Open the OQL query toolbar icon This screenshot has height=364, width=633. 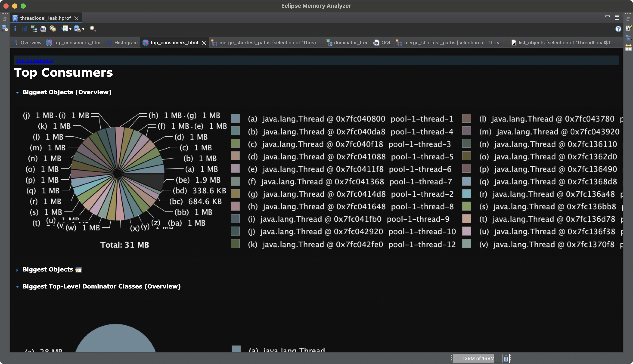coord(43,29)
